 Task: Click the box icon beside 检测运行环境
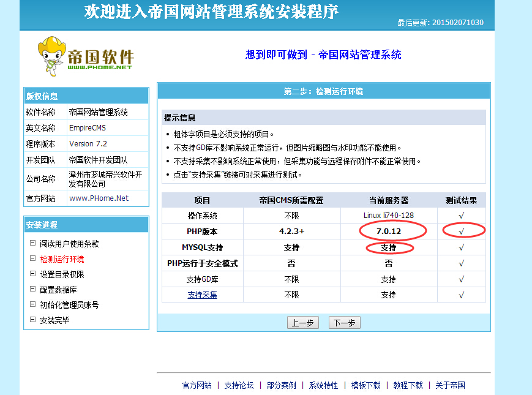(x=32, y=258)
